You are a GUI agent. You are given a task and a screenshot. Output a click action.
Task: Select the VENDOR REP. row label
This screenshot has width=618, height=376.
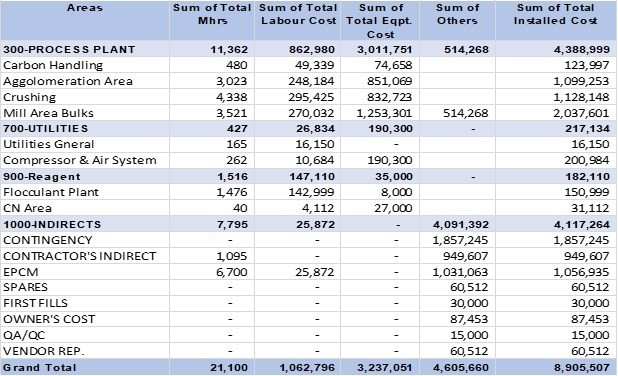tap(43, 351)
